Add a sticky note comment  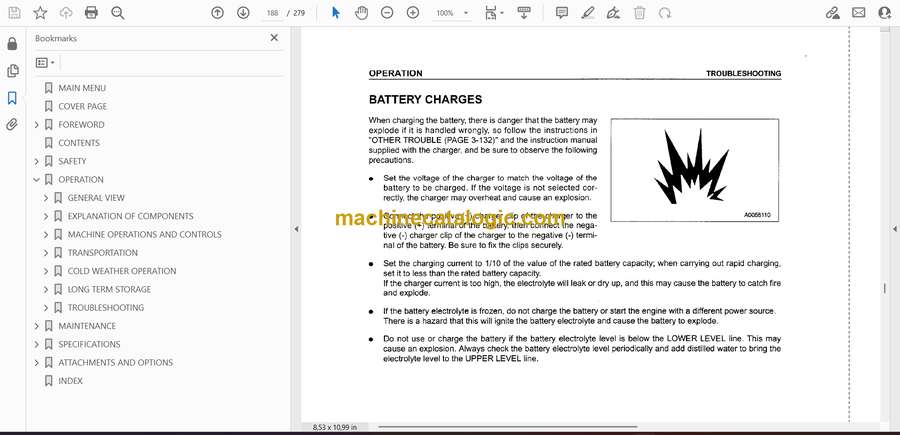[x=562, y=13]
